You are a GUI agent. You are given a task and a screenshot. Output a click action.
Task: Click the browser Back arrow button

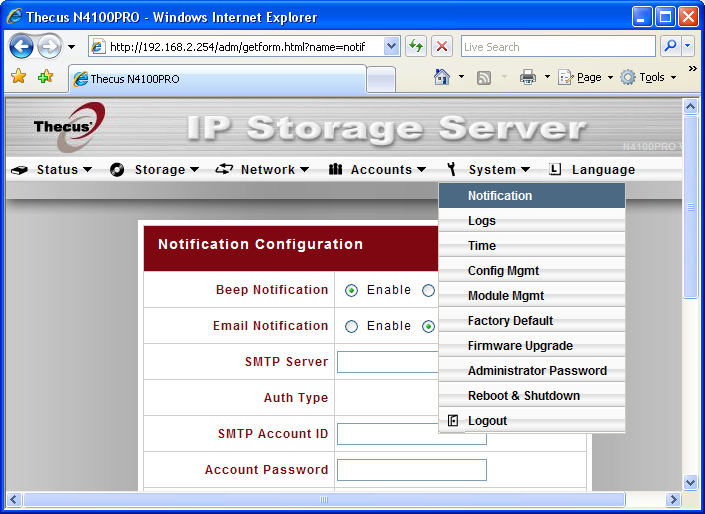coord(22,47)
